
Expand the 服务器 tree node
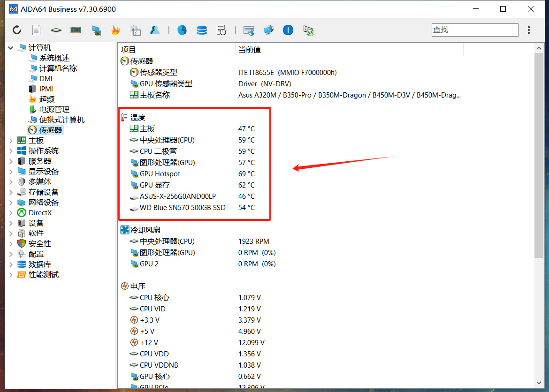[11, 161]
